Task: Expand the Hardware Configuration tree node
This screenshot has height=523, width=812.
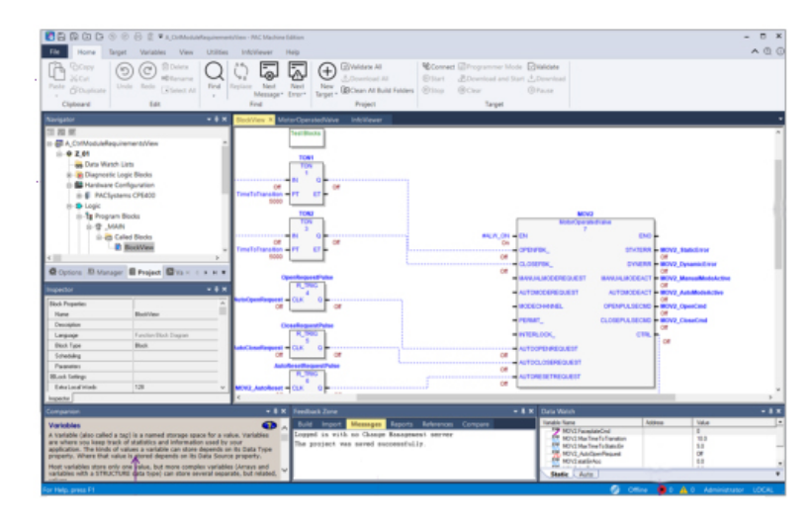Action: tap(69, 185)
